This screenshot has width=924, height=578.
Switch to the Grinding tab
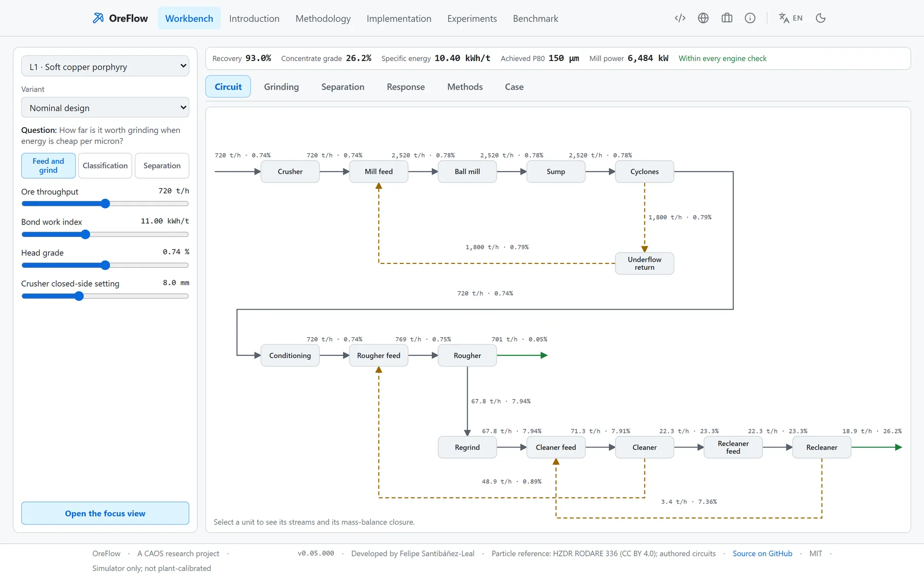[x=282, y=87]
